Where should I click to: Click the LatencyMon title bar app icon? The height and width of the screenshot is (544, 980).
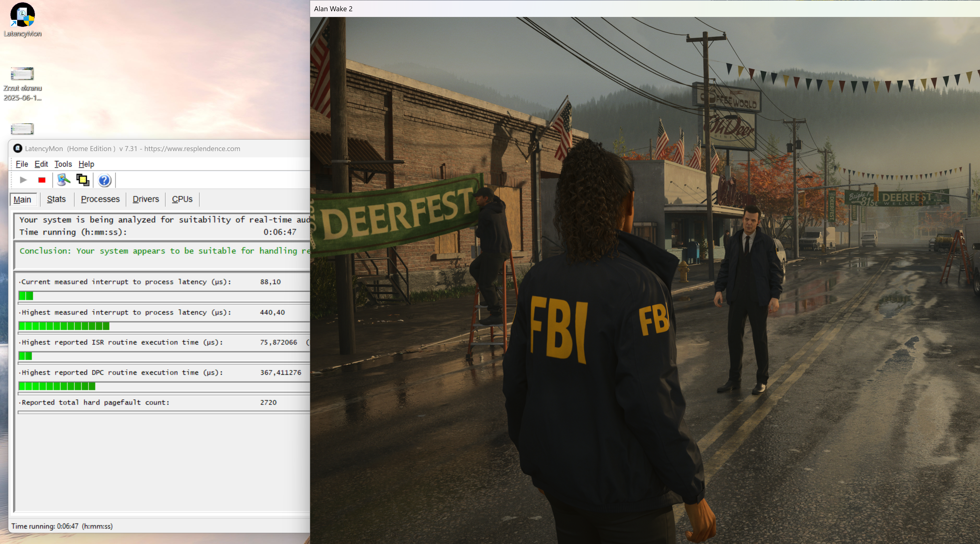point(17,148)
